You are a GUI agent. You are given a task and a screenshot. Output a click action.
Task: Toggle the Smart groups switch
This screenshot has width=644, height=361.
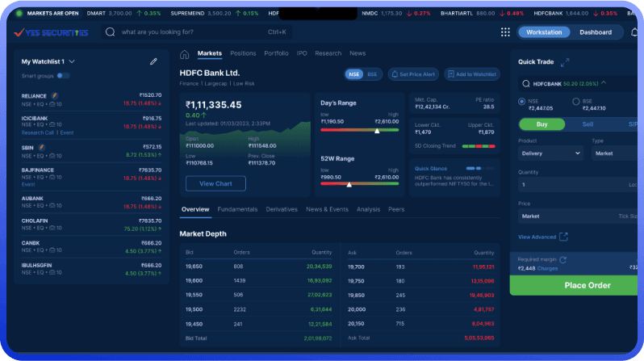[x=63, y=75]
